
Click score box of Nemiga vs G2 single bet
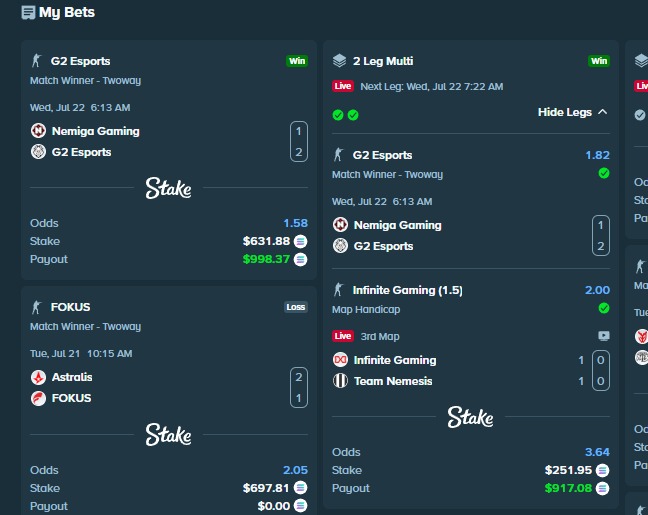(299, 141)
